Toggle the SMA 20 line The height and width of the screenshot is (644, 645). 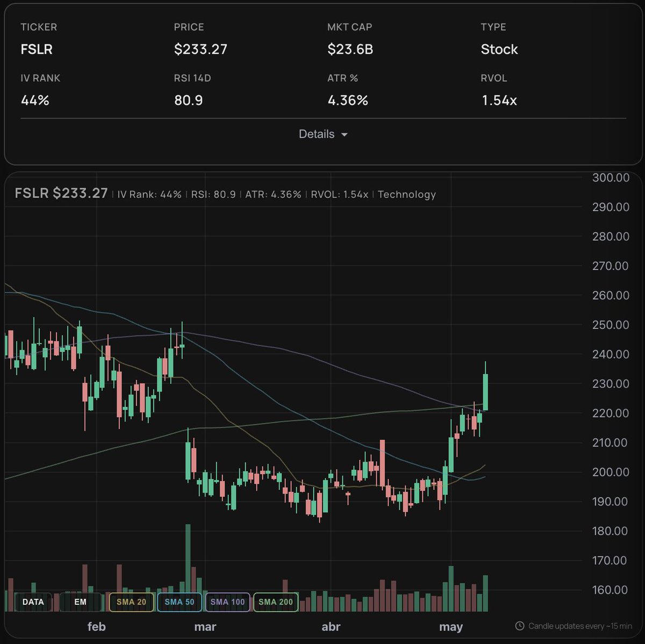click(131, 602)
